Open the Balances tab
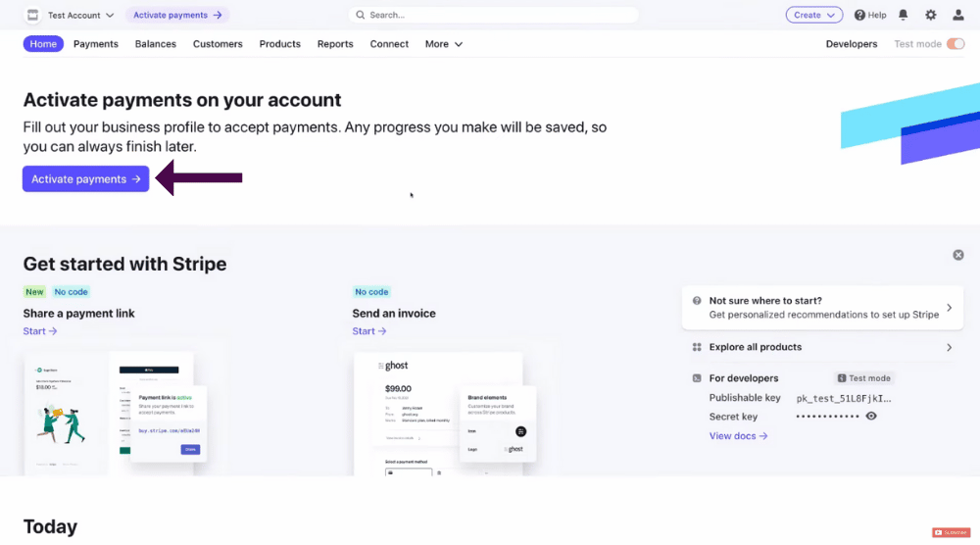 coord(156,44)
